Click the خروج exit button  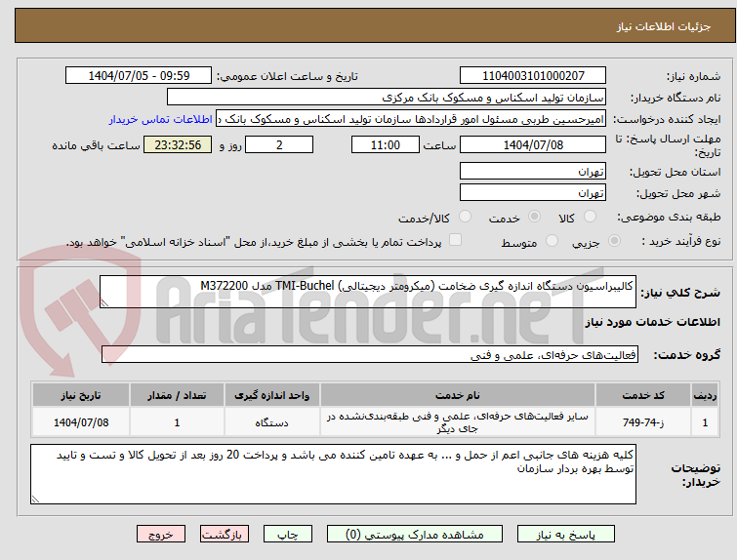(161, 535)
